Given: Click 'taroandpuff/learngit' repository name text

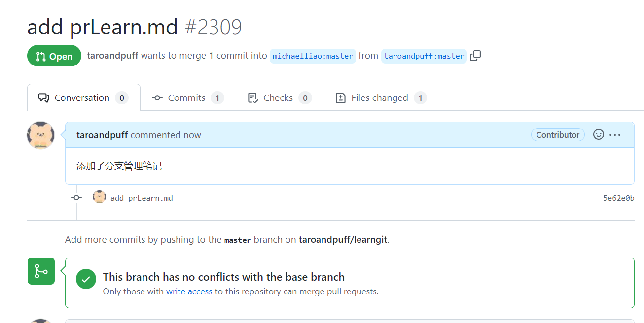Looking at the screenshot, I should click(343, 240).
